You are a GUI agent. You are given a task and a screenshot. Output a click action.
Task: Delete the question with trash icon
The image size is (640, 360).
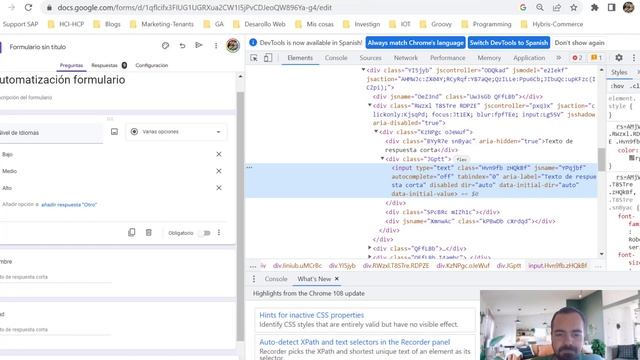point(149,232)
